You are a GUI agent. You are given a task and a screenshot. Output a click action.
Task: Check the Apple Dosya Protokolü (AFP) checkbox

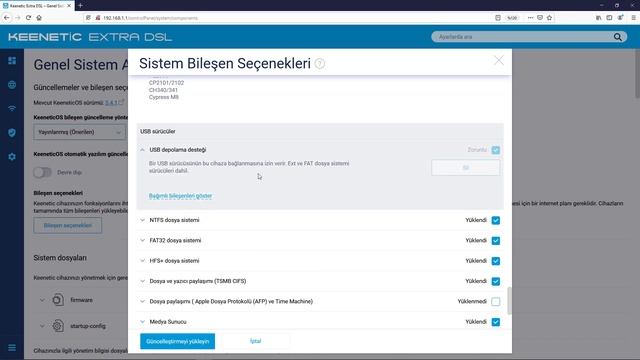pos(496,302)
